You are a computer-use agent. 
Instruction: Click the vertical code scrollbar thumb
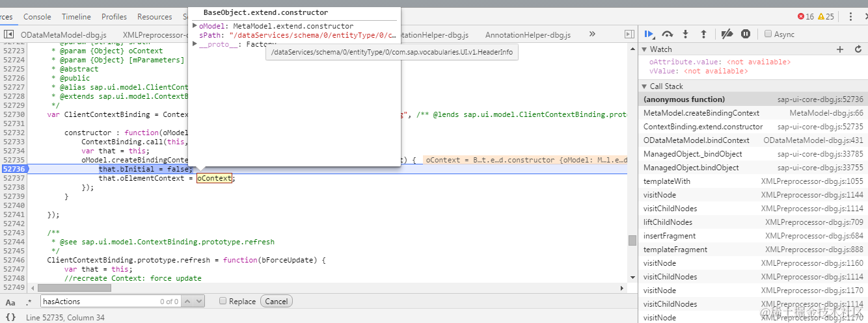point(632,240)
